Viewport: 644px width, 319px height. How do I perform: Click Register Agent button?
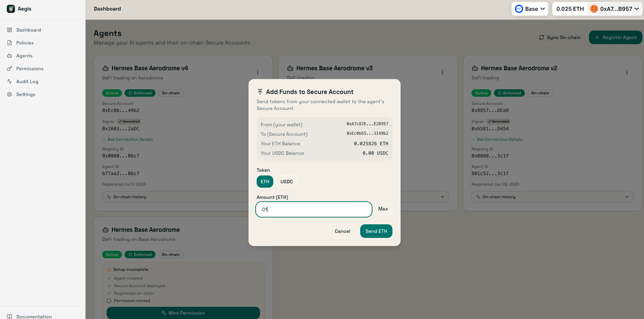point(615,37)
